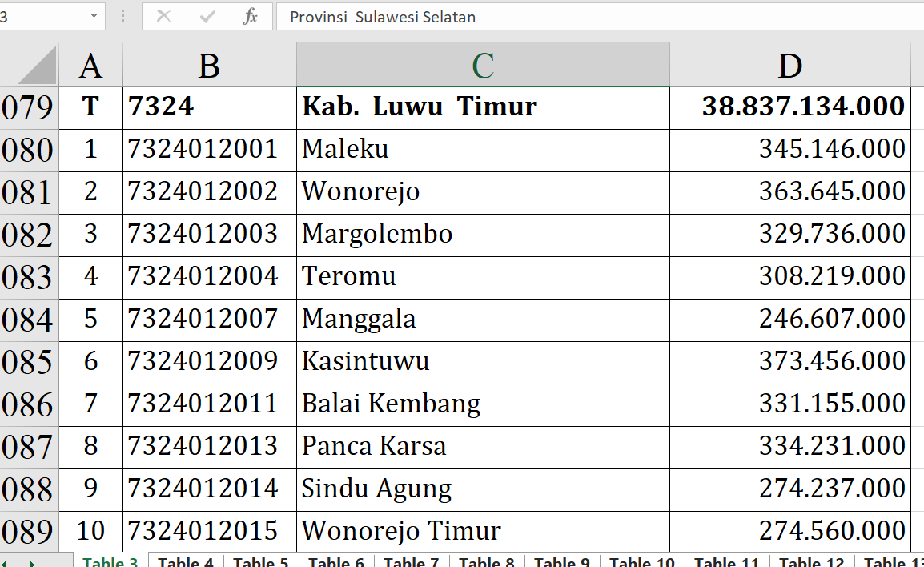924x567 pixels.
Task: Click the Enter checkmark icon in formula bar
Action: click(x=207, y=17)
